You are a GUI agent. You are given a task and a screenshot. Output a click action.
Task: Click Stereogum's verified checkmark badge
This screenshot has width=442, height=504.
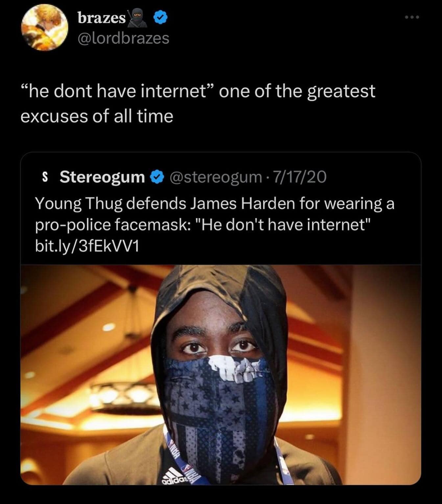[157, 177]
